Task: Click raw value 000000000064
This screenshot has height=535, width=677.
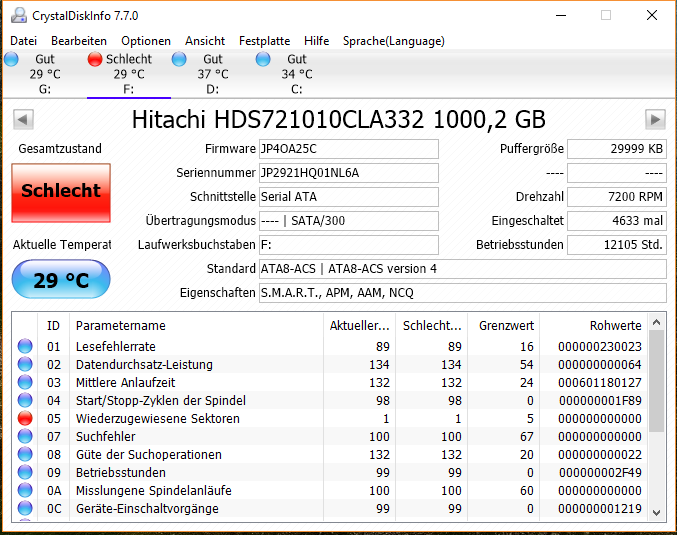Action: pyautogui.click(x=600, y=364)
